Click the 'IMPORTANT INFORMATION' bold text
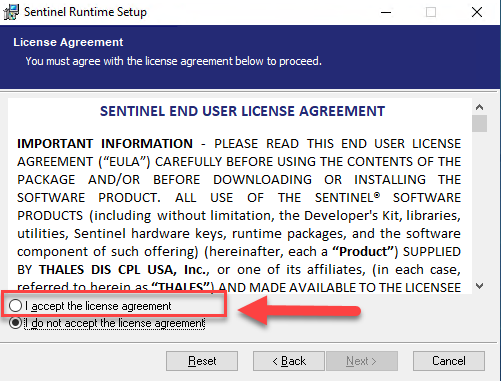Viewport: 501px width, 381px height. (105, 144)
